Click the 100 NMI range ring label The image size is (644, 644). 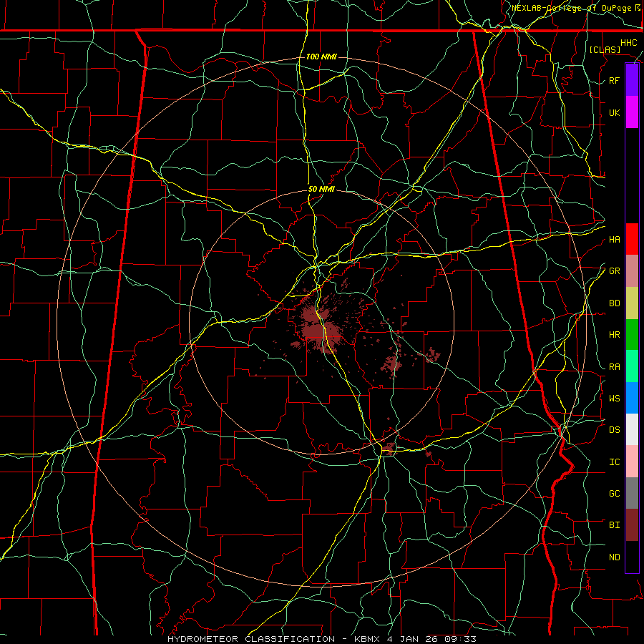[x=321, y=57]
